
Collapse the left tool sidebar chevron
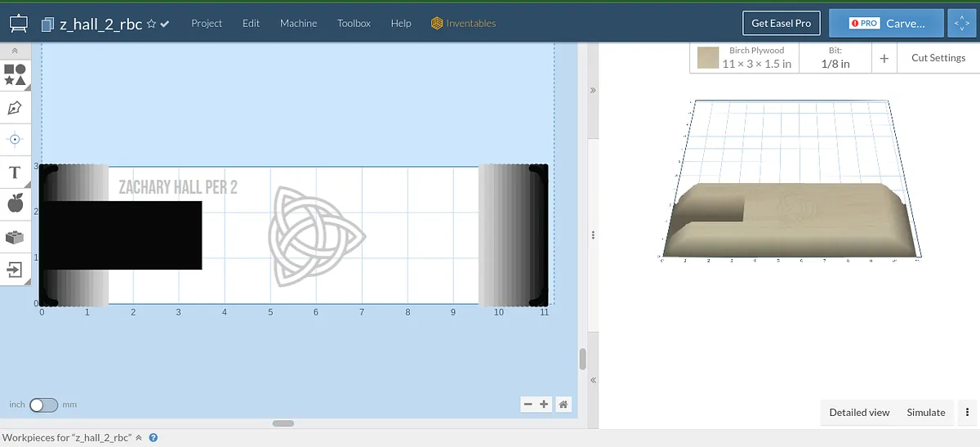click(15, 51)
